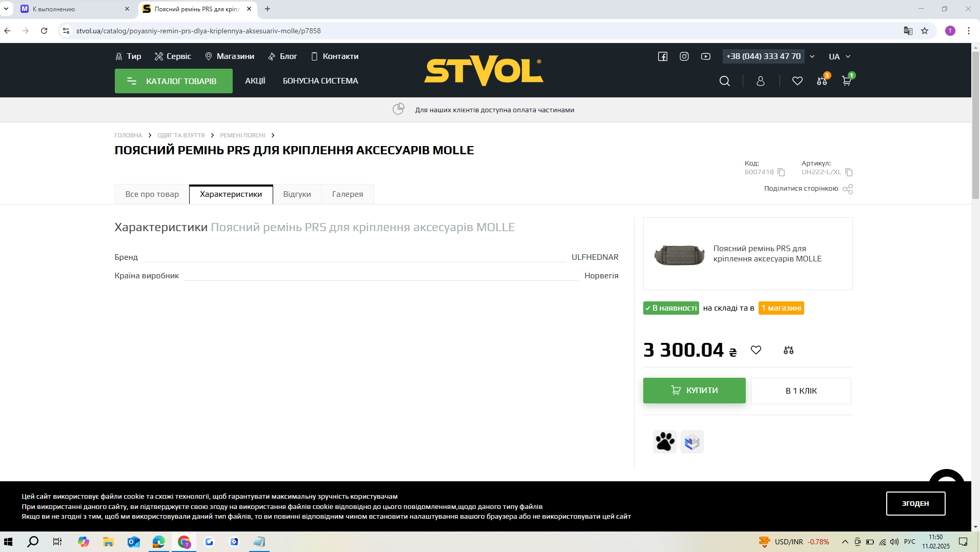Viewport: 980px width, 552px height.
Task: Open the Instagram social link icon
Action: [x=684, y=56]
